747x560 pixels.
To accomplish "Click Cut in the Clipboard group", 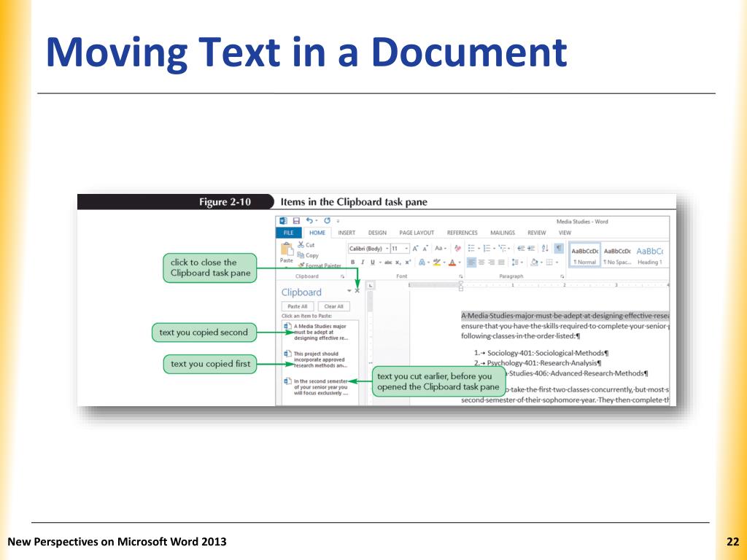I will [x=306, y=245].
